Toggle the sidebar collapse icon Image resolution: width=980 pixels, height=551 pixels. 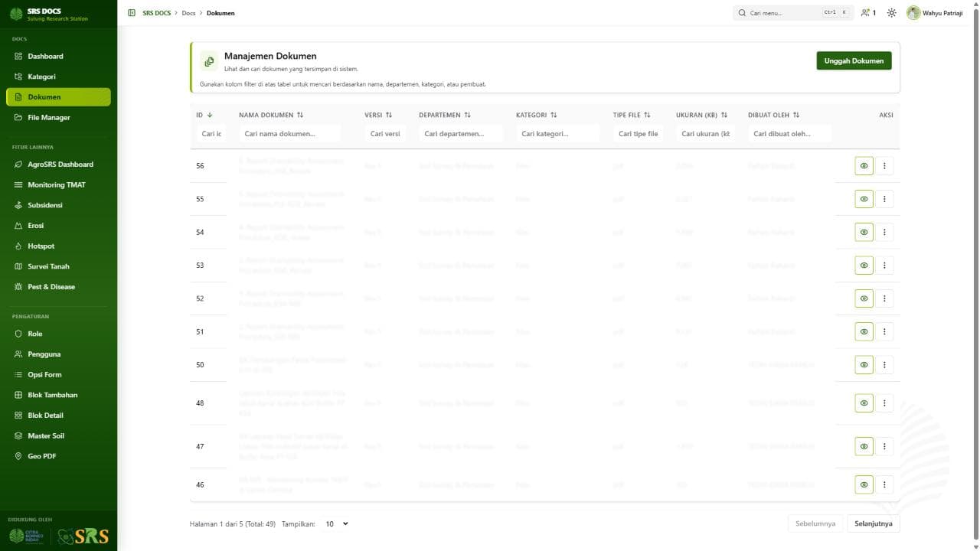132,13
